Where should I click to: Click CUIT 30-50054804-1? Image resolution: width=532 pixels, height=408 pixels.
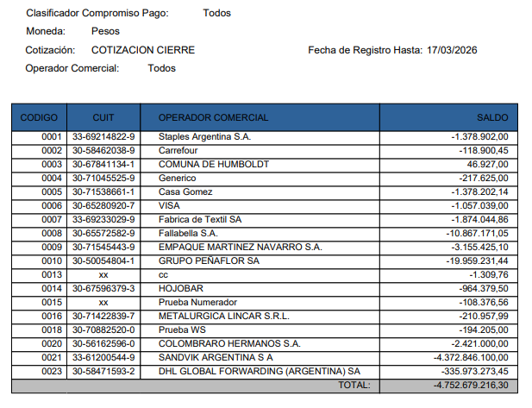[x=103, y=261]
